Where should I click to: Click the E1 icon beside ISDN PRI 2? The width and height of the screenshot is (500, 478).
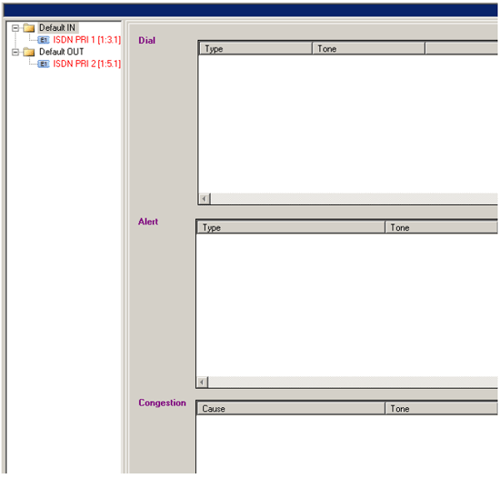44,64
